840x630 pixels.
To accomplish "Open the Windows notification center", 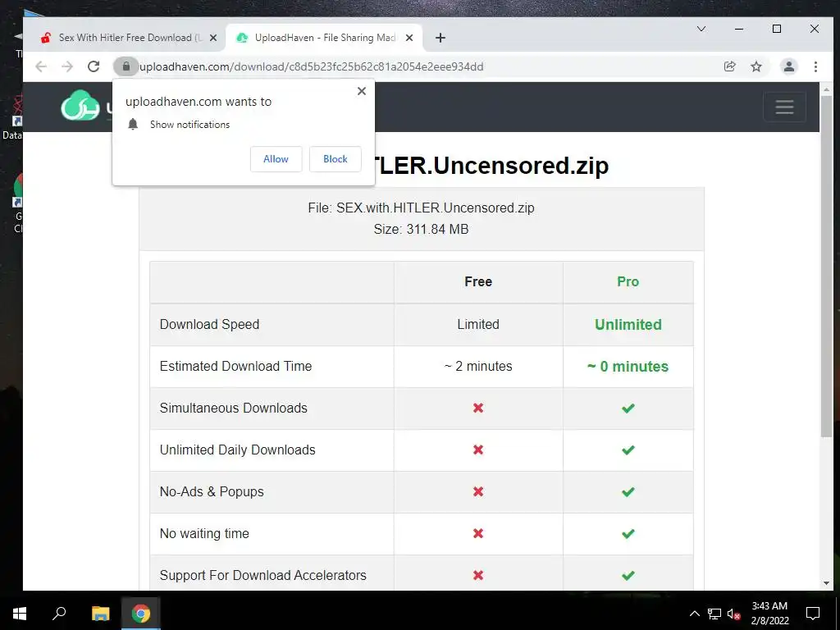I will [x=813, y=614].
